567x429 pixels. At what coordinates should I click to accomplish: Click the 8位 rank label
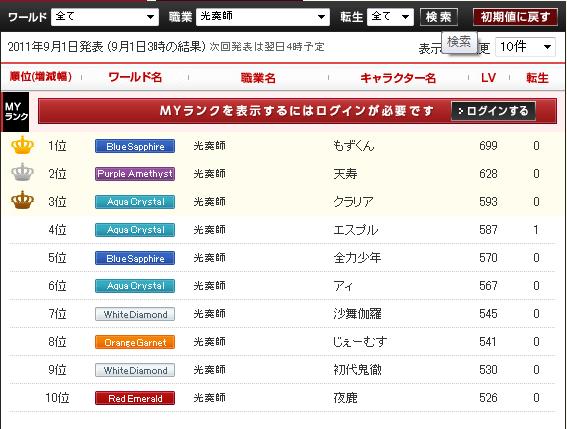(x=57, y=341)
